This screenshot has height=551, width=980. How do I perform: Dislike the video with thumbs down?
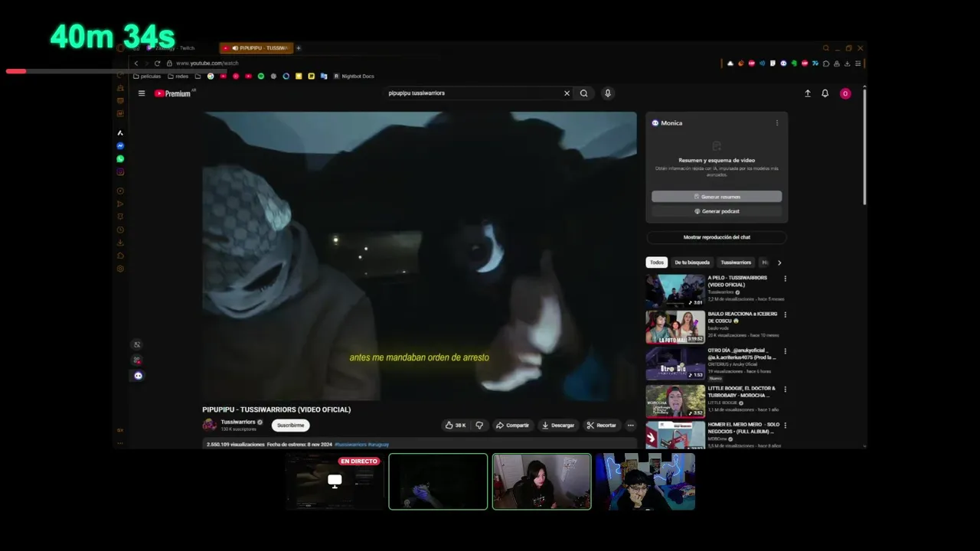pos(479,425)
